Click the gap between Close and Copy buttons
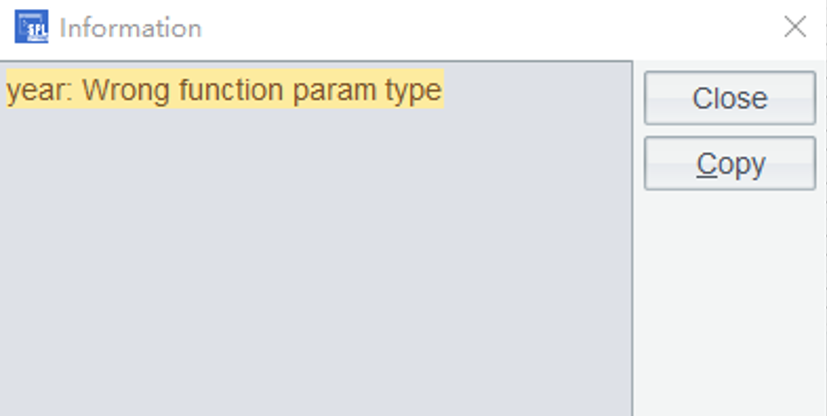Image resolution: width=827 pixels, height=417 pixels. [x=730, y=131]
